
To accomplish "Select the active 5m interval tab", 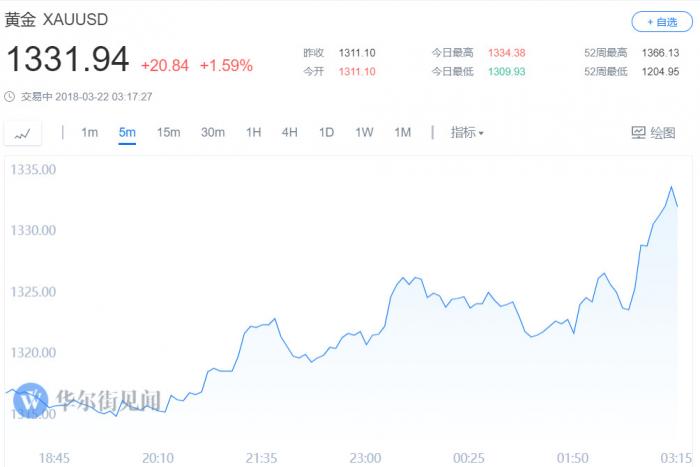I will coord(126,133).
